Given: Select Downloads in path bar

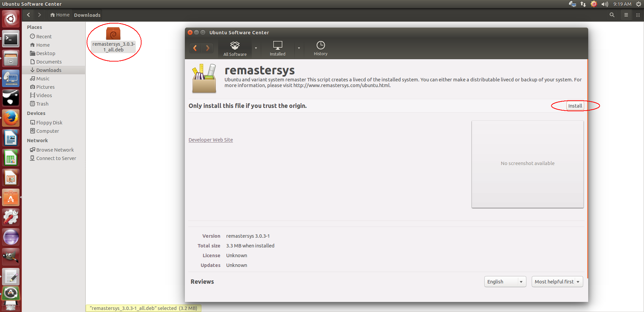Looking at the screenshot, I should coord(87,15).
